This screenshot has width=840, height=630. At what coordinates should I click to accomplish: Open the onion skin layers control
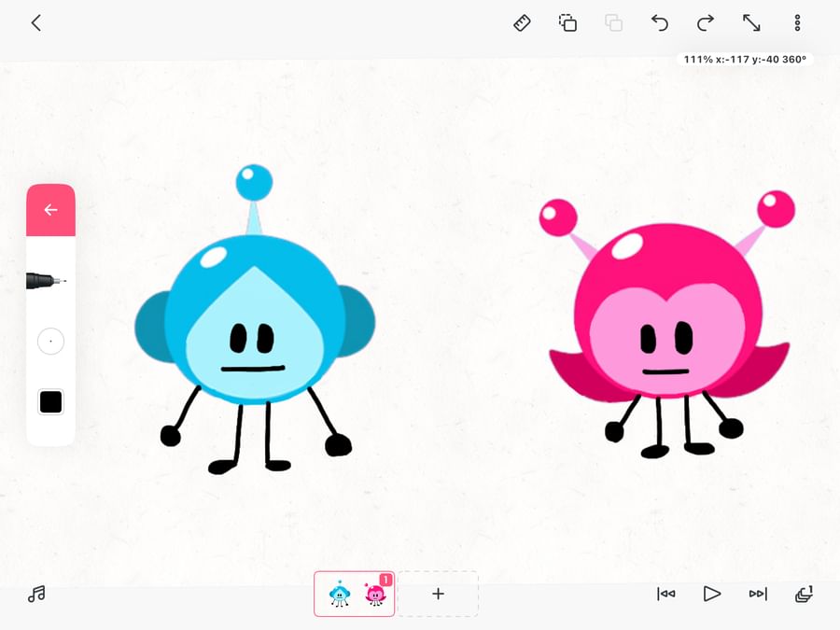[x=802, y=594]
